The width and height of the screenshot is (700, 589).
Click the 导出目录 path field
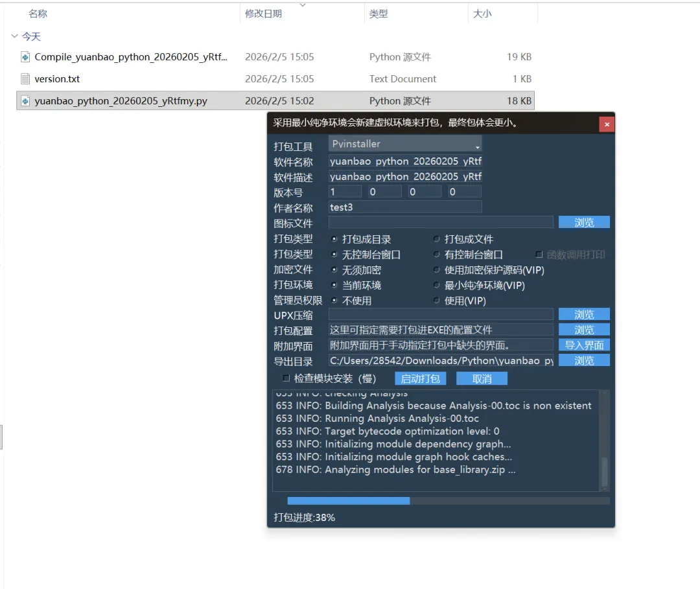click(441, 360)
